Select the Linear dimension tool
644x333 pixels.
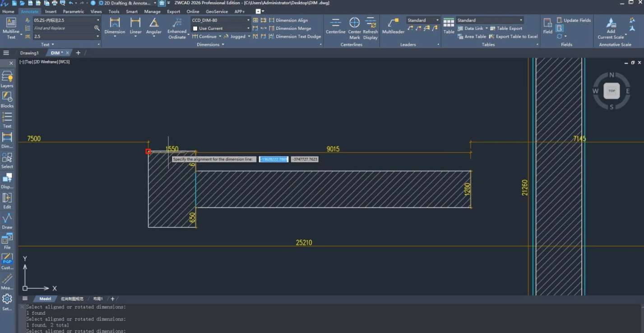tap(135, 25)
